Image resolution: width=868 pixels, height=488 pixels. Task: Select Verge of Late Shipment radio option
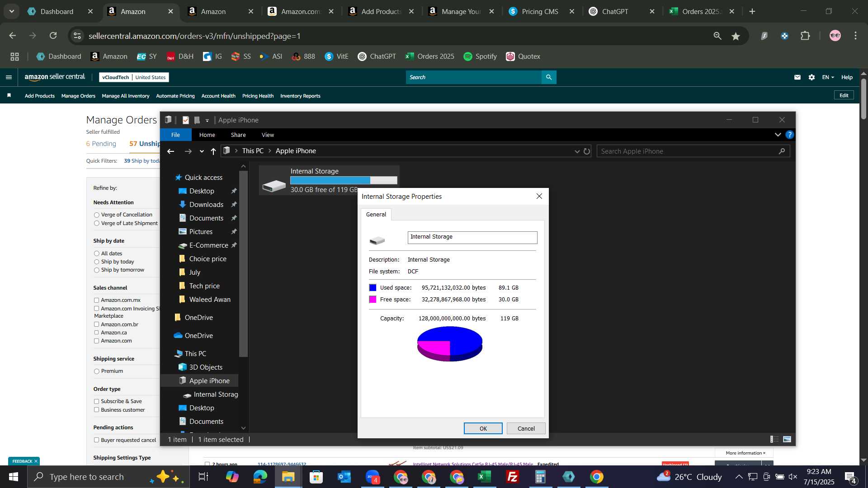click(96, 223)
